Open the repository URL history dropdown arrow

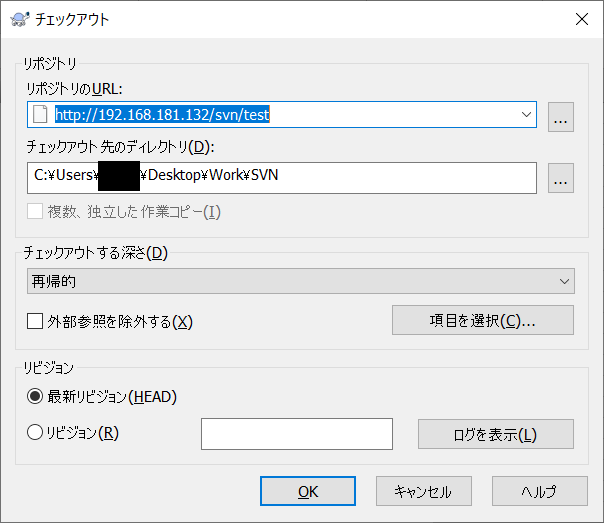coord(526,114)
